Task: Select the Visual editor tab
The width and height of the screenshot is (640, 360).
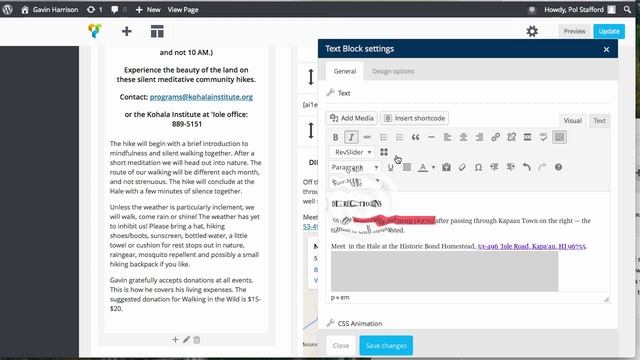Action: [x=572, y=120]
